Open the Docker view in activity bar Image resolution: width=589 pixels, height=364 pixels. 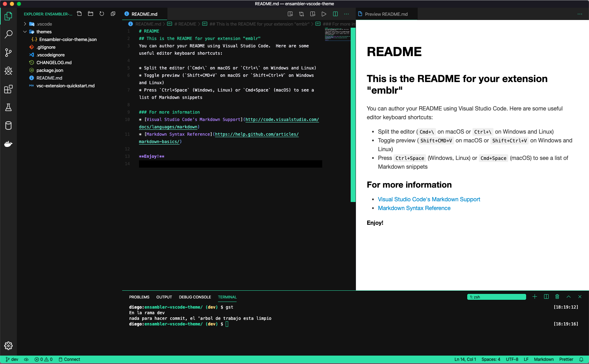point(8,144)
